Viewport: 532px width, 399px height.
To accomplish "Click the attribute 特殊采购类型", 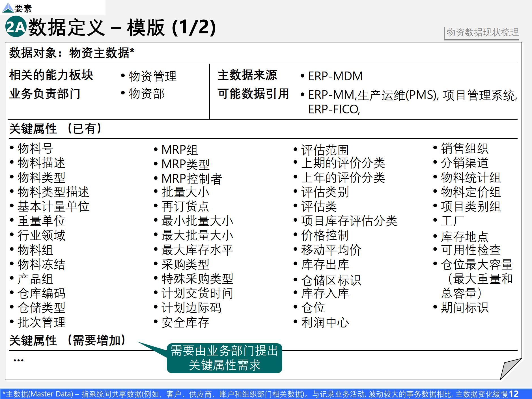I will (x=197, y=279).
